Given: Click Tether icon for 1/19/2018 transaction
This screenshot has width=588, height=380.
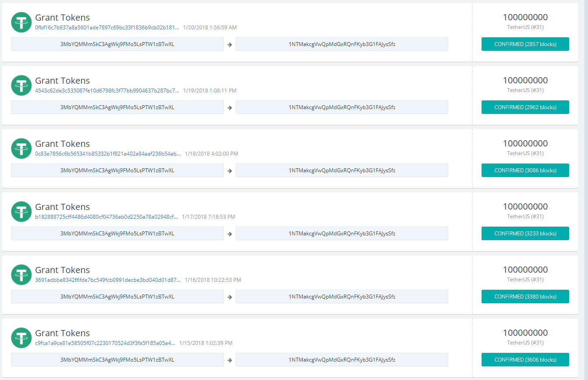Looking at the screenshot, I should pos(21,85).
